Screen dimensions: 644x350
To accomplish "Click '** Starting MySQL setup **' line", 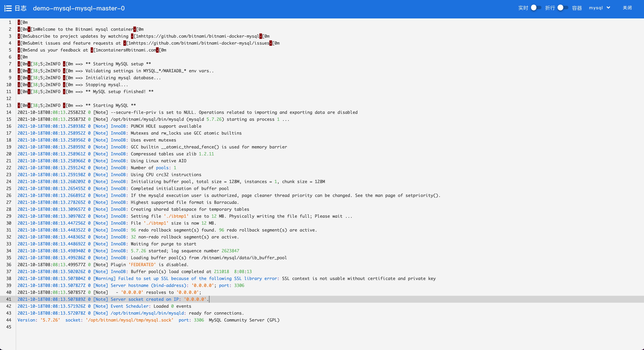I will pyautogui.click(x=84, y=64).
